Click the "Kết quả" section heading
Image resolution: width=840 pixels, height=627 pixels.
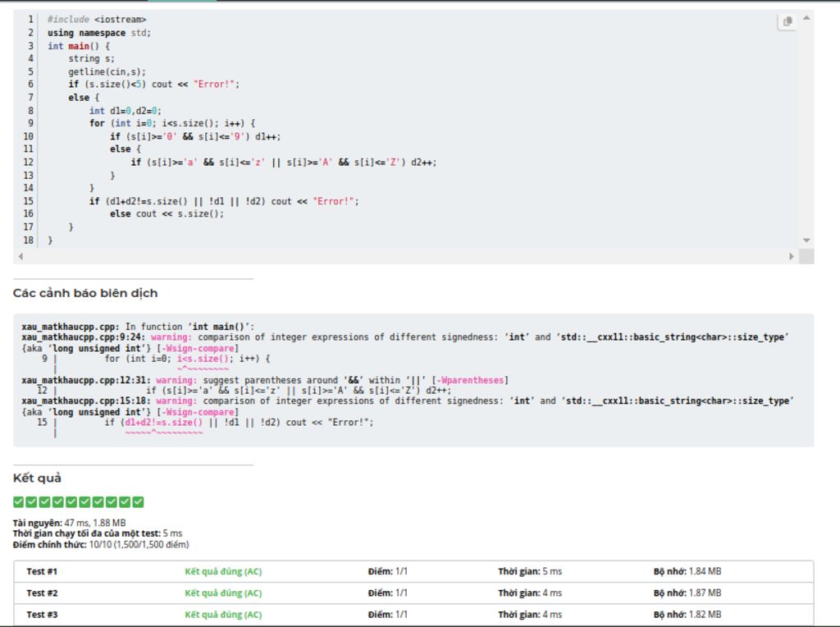(37, 478)
